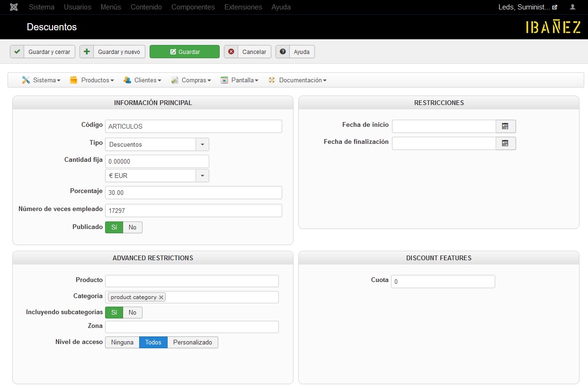Click the INFORMACIÓN PRINCIPAL panel heading

(x=153, y=103)
